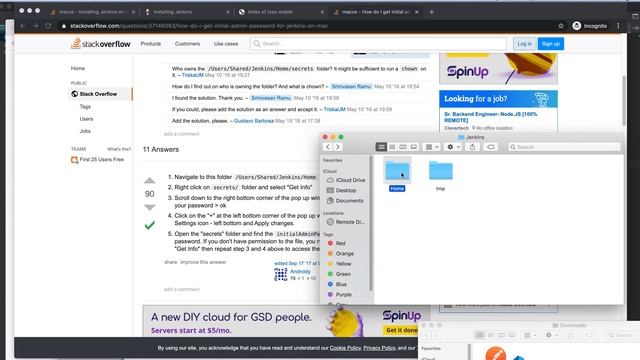Screen dimensions: 640x360
Task: Switch Jenkins Finder window to list view
Action: point(392,147)
